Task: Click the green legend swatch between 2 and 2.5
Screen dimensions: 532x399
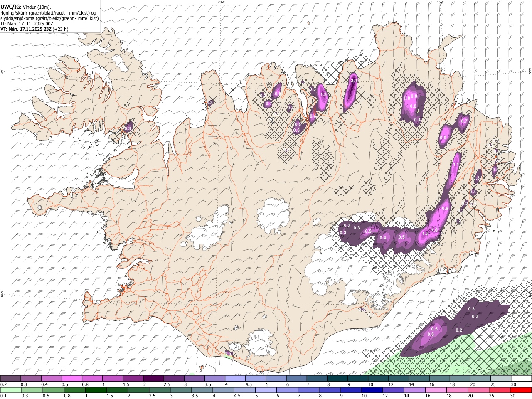Action: tap(138, 390)
